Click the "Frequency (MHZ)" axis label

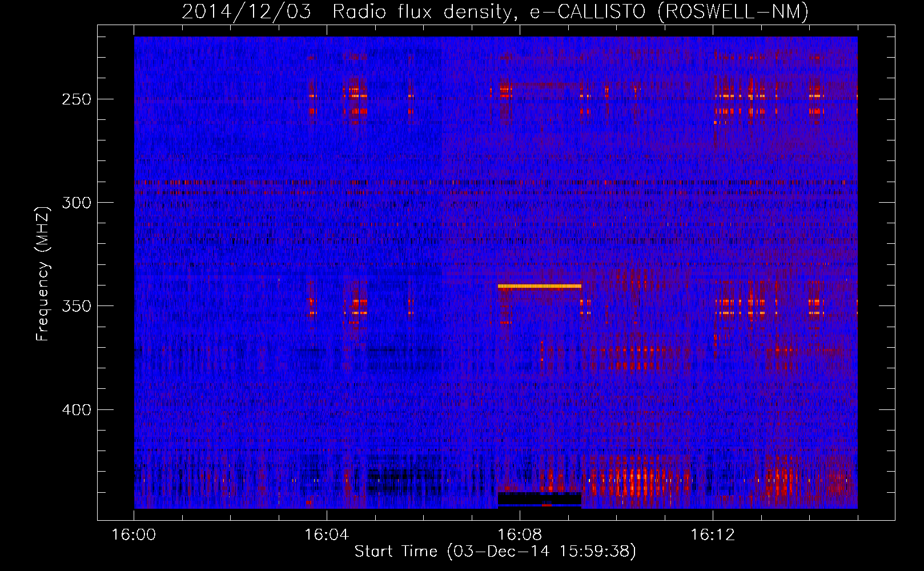pyautogui.click(x=43, y=274)
